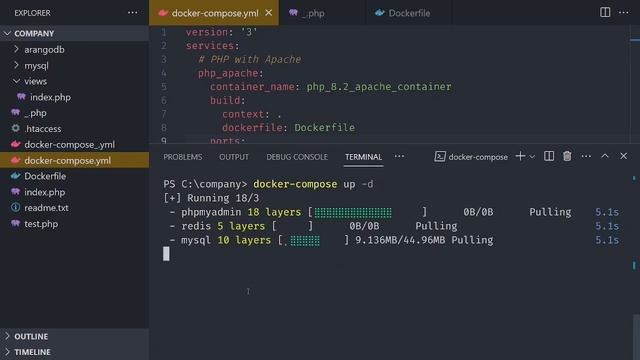The height and width of the screenshot is (360, 640).
Task: Click the Docker icon beside docker-compose_.yml
Action: click(16, 144)
